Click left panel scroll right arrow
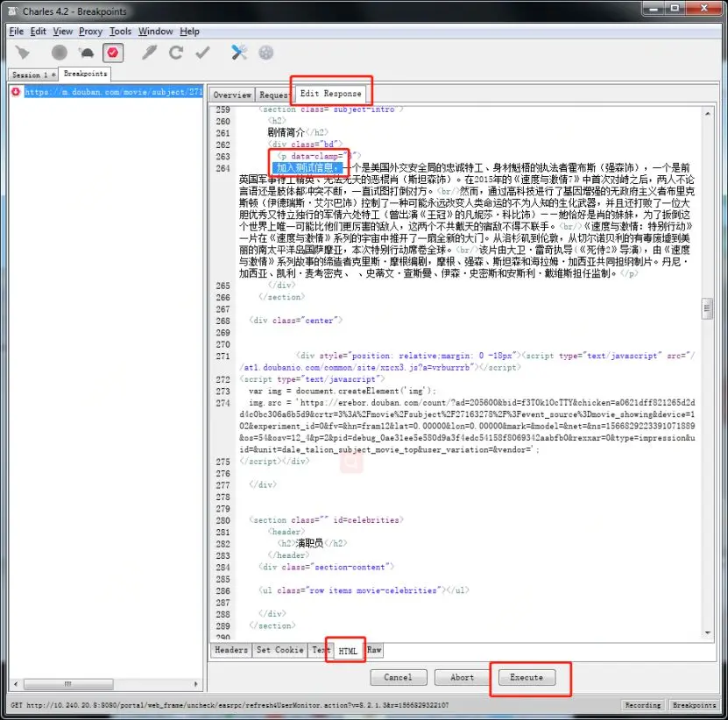The width and height of the screenshot is (728, 720). (x=195, y=684)
